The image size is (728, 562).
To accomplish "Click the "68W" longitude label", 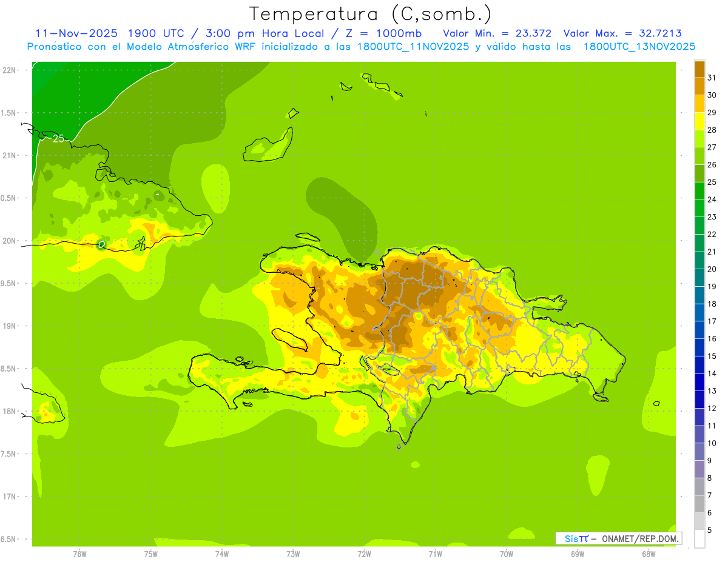I will coord(649,554).
